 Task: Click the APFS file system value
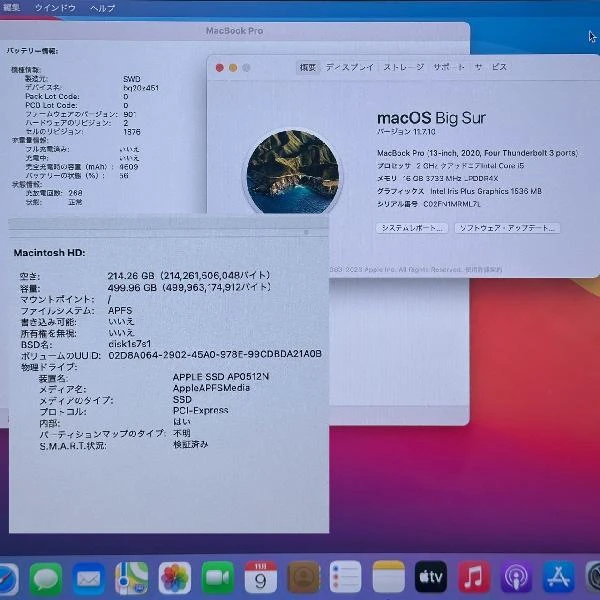pos(120,310)
